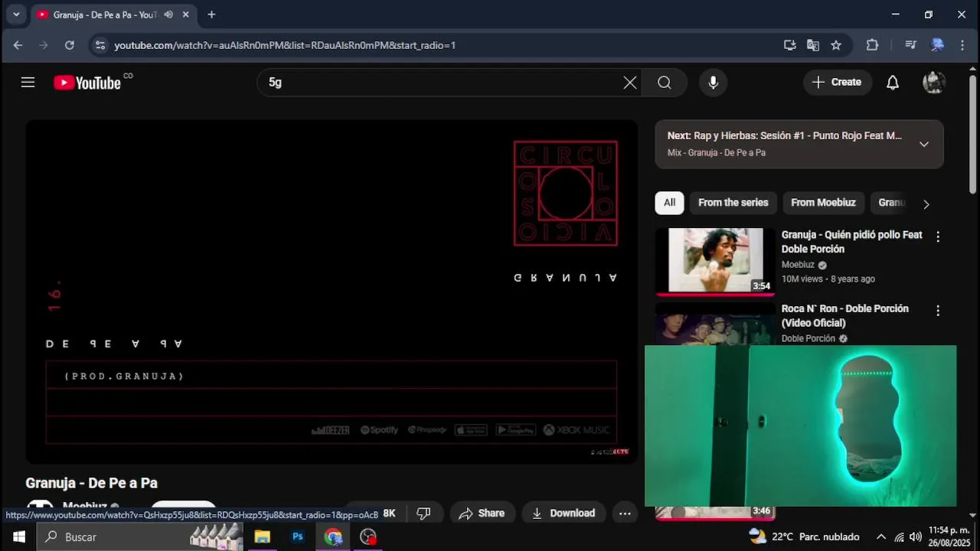Click the Create button
Viewport: 980px width, 551px height.
pyautogui.click(x=837, y=83)
